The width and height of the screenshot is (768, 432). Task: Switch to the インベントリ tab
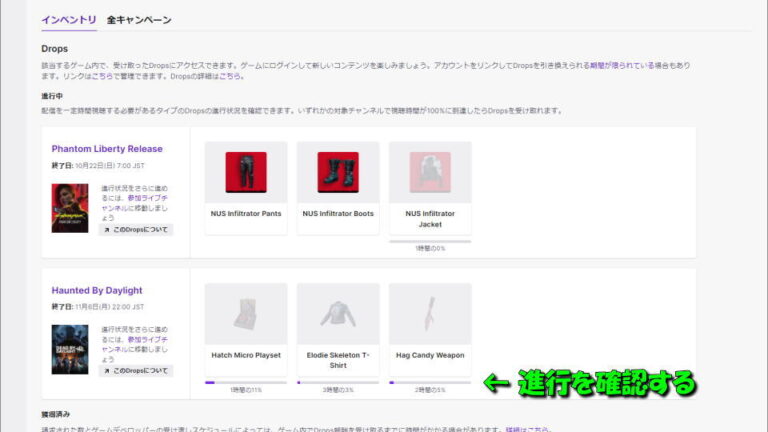[x=69, y=20]
